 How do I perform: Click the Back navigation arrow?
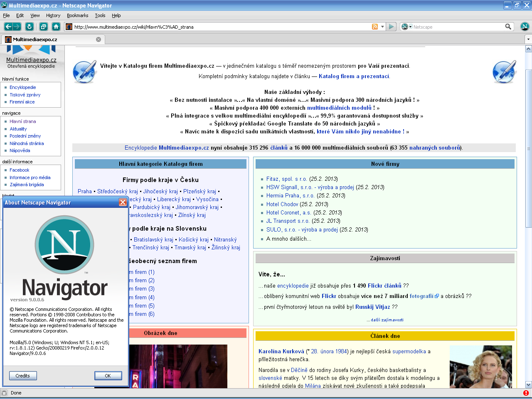click(x=8, y=27)
